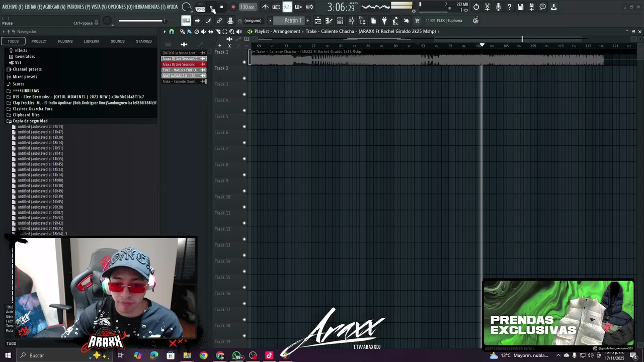644x362 pixels.
Task: Select the red Araxx Dj Live Sessions clip
Action: (184, 64)
